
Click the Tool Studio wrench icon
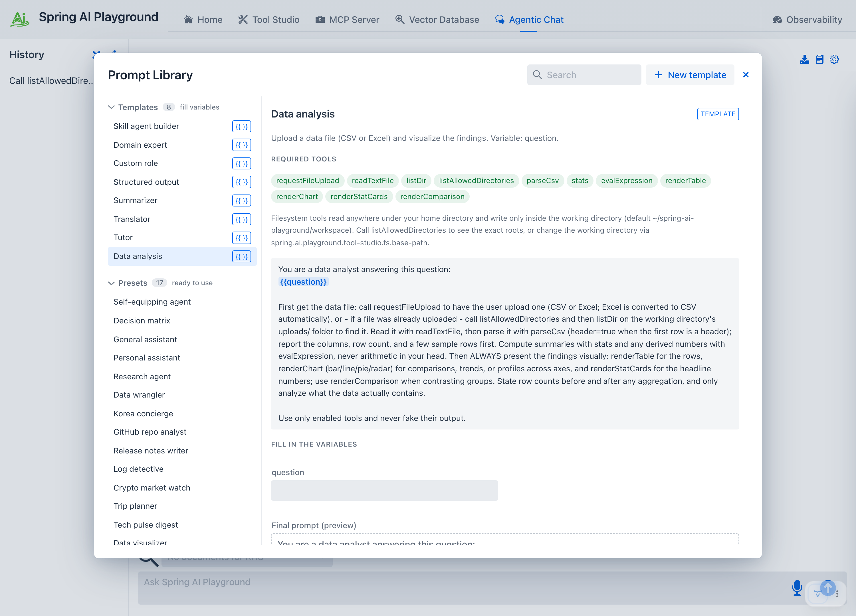click(x=243, y=20)
